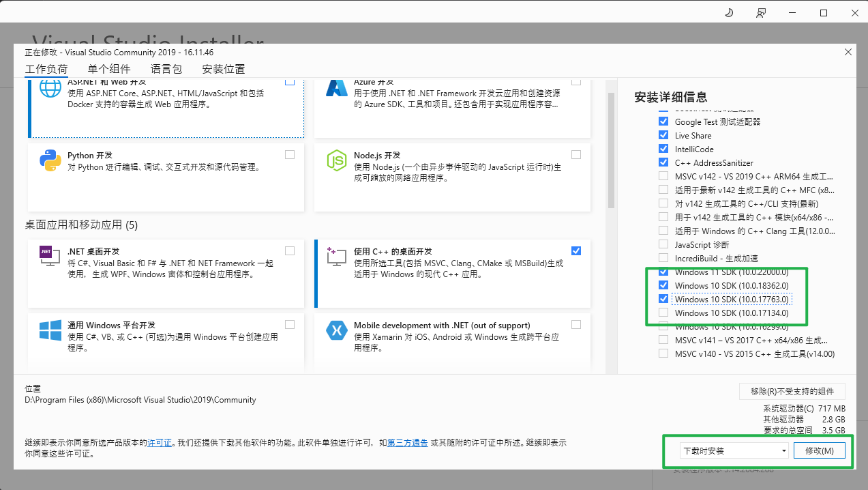This screenshot has height=490, width=868.
Task: Check the Universal Windows Platform checkbox
Action: pos(290,325)
